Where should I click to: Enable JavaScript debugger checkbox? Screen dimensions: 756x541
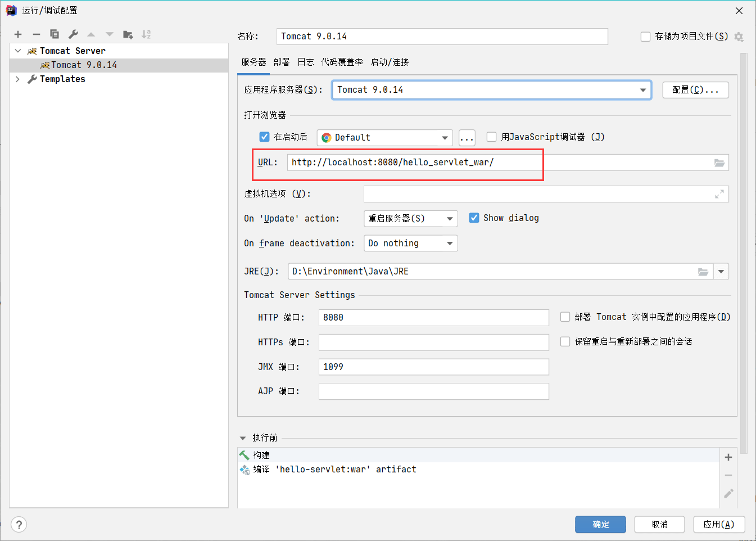pos(492,137)
